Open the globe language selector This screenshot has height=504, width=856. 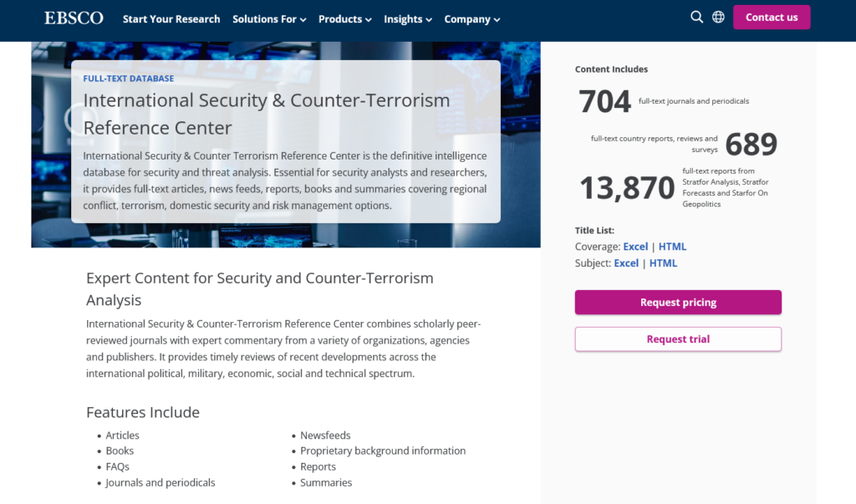(x=718, y=17)
